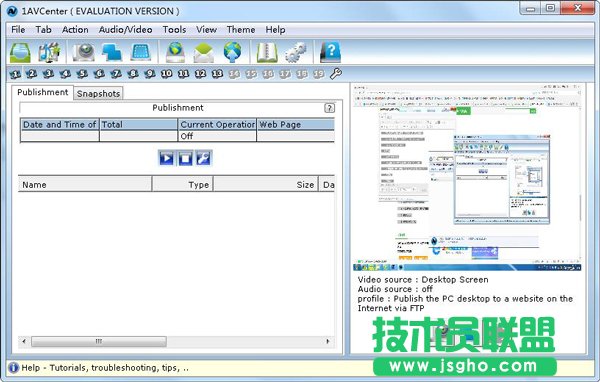Open the first toolbar inbox tray icon
600x382 pixels.
[20, 52]
